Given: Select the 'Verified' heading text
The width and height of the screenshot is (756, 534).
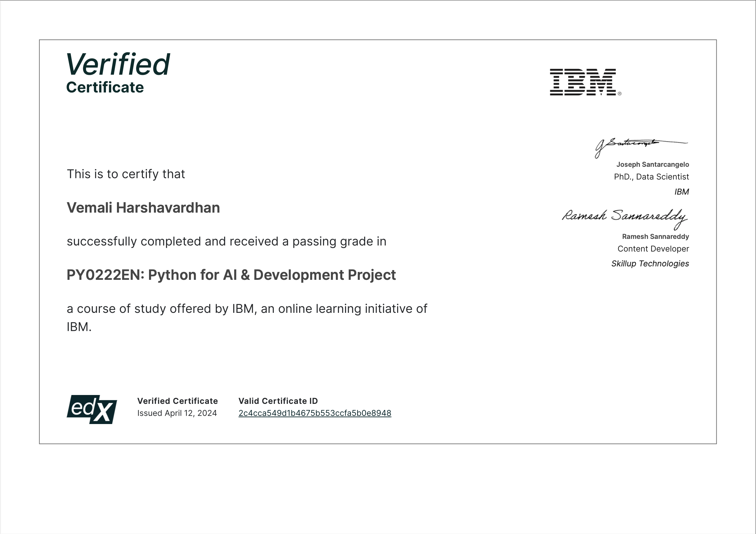Looking at the screenshot, I should click(x=118, y=64).
